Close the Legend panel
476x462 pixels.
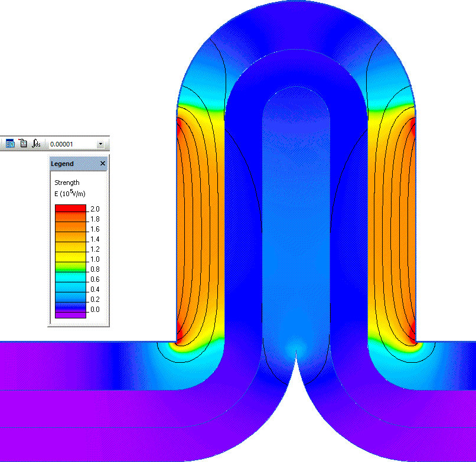pyautogui.click(x=102, y=163)
